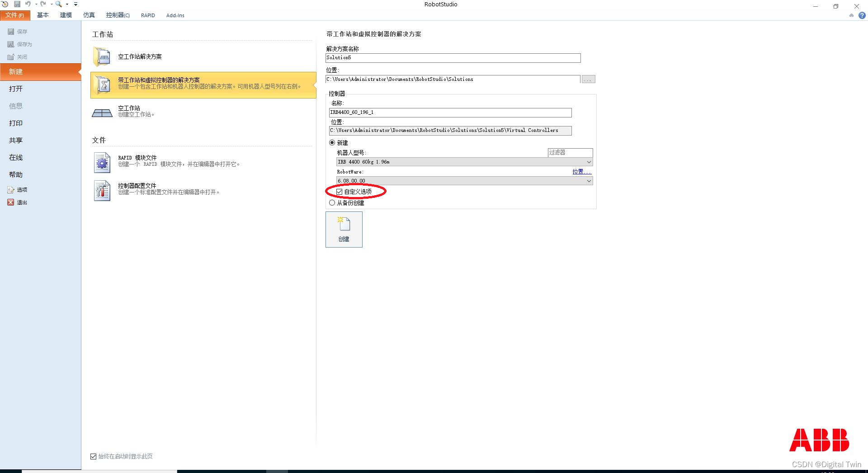Screen dimensions: 868x473
Task: Collapse the ribbon with the up arrow icon
Action: (851, 15)
